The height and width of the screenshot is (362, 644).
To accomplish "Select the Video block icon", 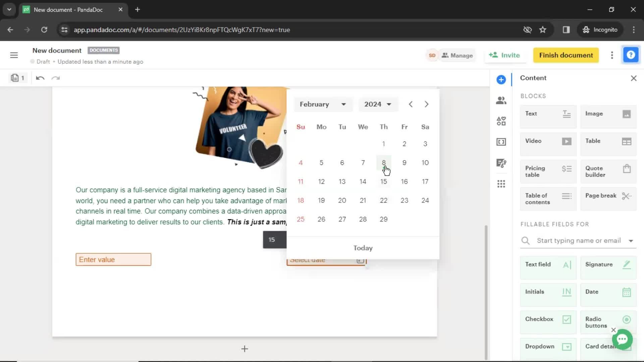I will (x=567, y=141).
